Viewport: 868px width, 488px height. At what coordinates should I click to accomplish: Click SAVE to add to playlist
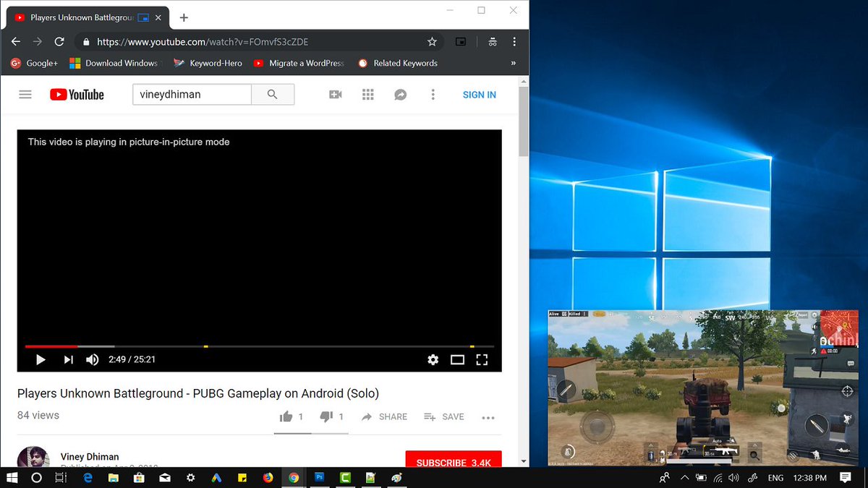[x=444, y=416]
